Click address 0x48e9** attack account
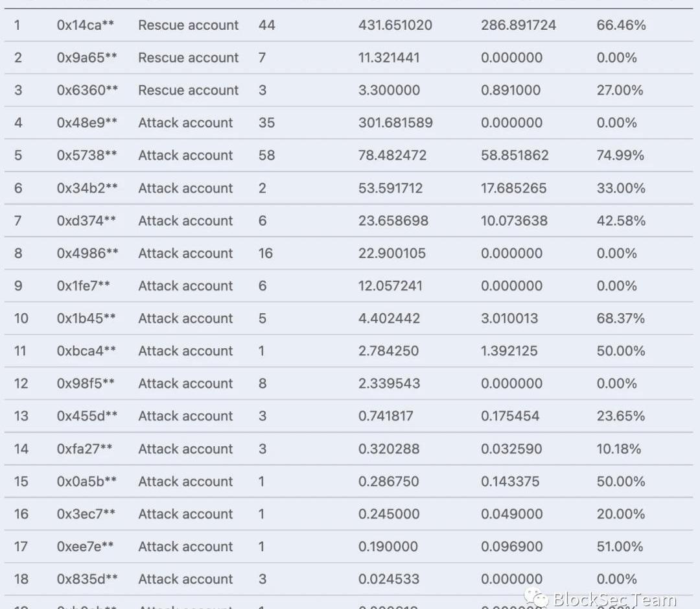 (x=87, y=123)
